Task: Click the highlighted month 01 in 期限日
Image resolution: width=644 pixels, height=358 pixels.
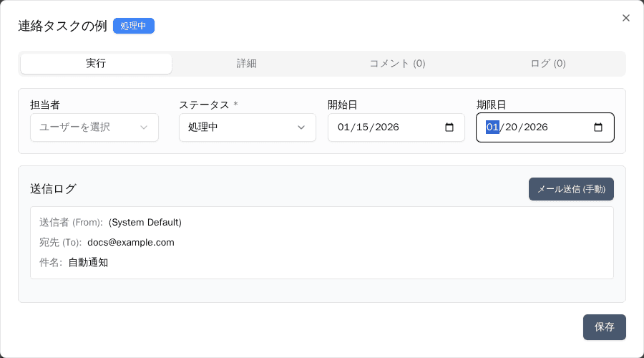Action: (x=492, y=127)
